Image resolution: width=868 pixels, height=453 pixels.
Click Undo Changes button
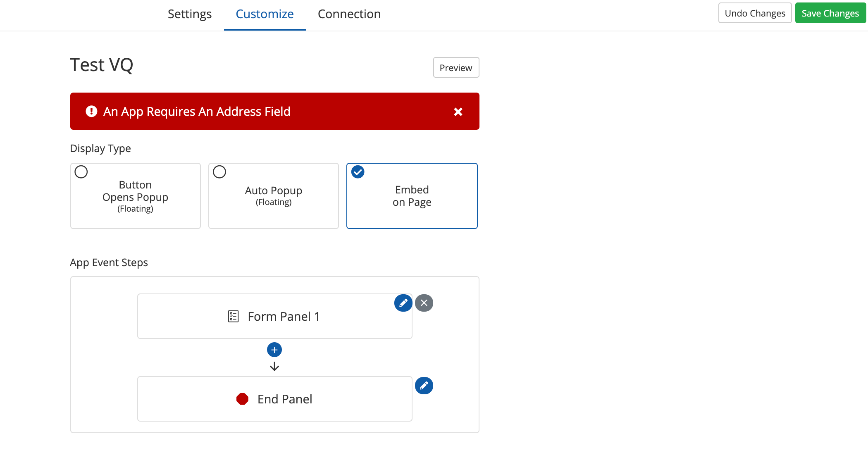click(x=755, y=13)
